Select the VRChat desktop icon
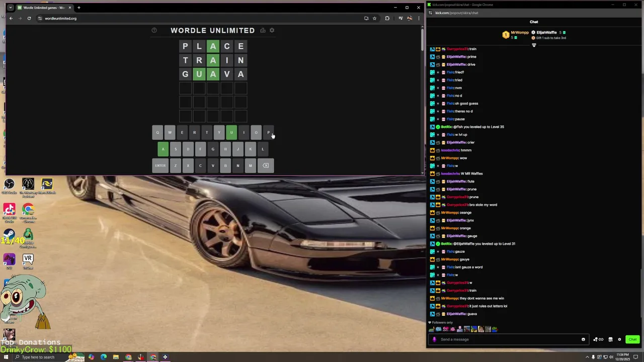The width and height of the screenshot is (644, 362). click(x=28, y=261)
